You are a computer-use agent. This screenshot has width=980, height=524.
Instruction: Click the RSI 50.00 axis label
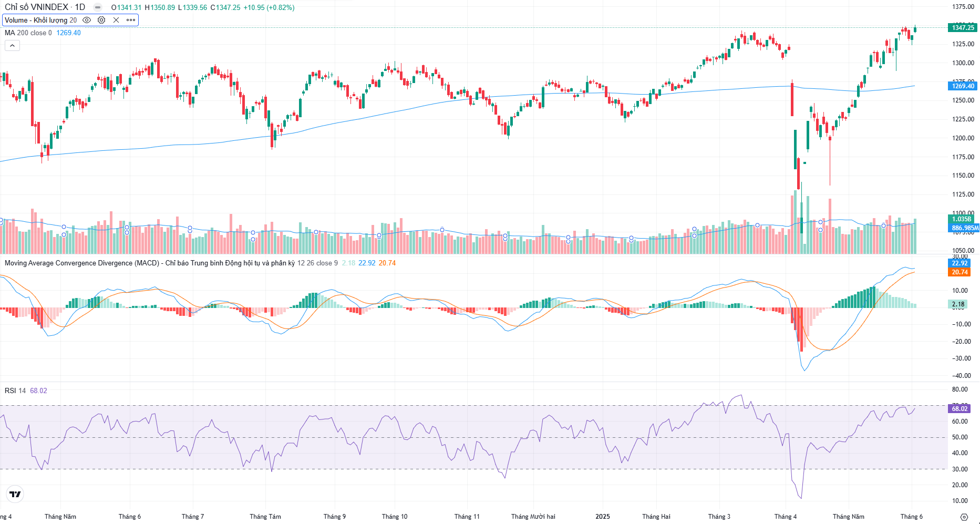[960, 437]
